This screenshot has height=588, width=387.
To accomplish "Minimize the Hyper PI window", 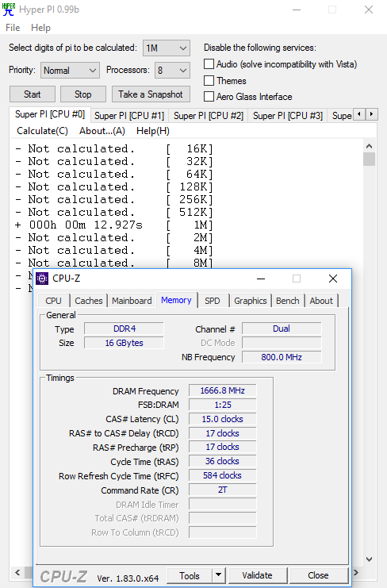I will 297,10.
